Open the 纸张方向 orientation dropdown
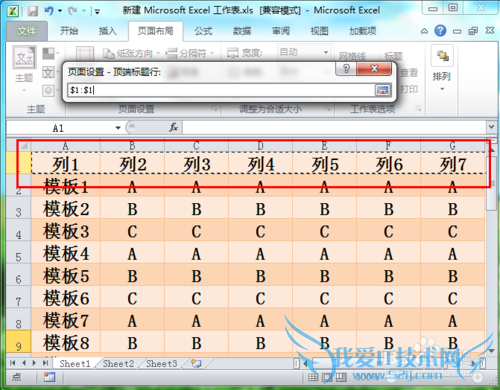Viewport: 500px width, 390px height. pos(131,53)
